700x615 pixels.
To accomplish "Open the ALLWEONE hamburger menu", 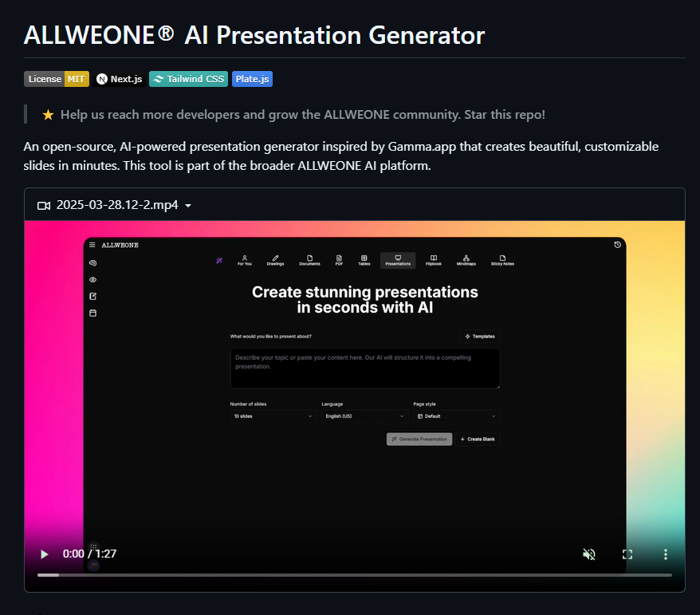I will coord(93,245).
